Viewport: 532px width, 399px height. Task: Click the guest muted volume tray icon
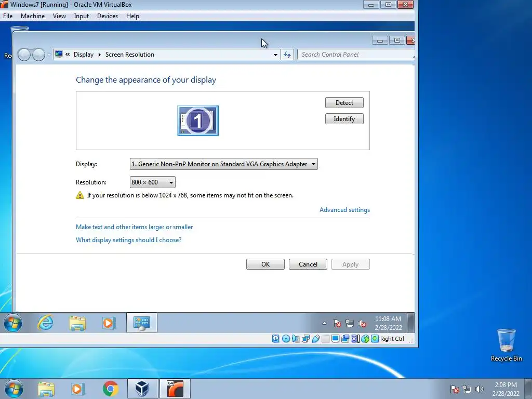tap(362, 324)
